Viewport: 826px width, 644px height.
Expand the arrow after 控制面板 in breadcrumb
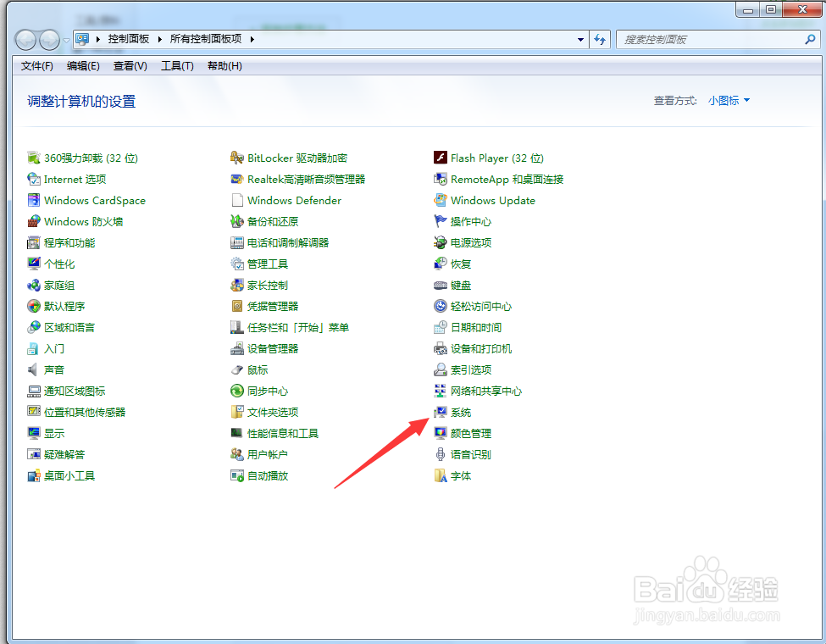(x=159, y=39)
